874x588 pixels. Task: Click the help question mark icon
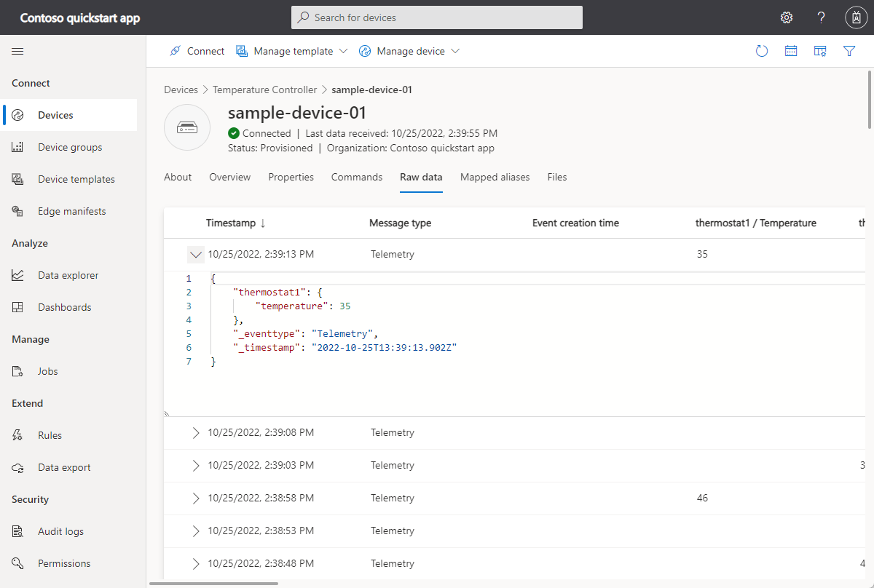(x=821, y=17)
